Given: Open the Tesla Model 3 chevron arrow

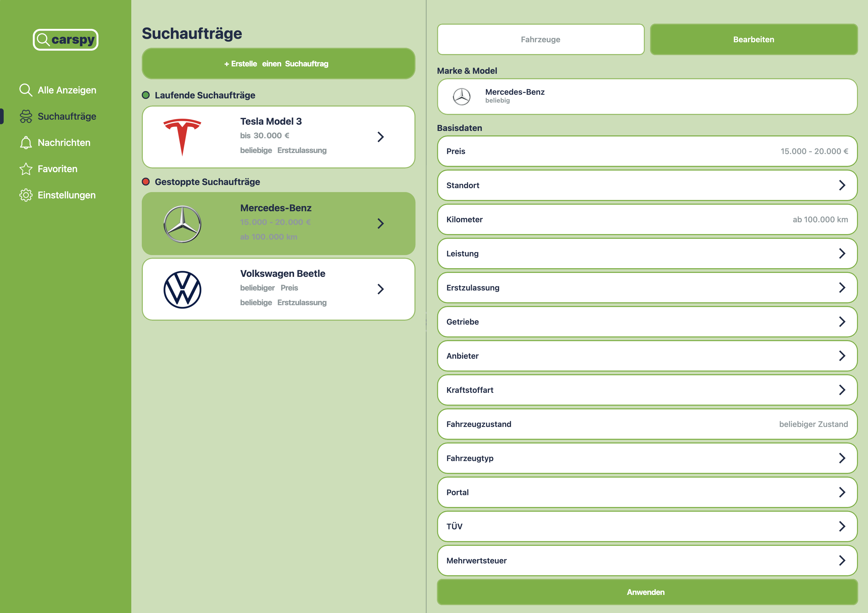Looking at the screenshot, I should tap(380, 137).
